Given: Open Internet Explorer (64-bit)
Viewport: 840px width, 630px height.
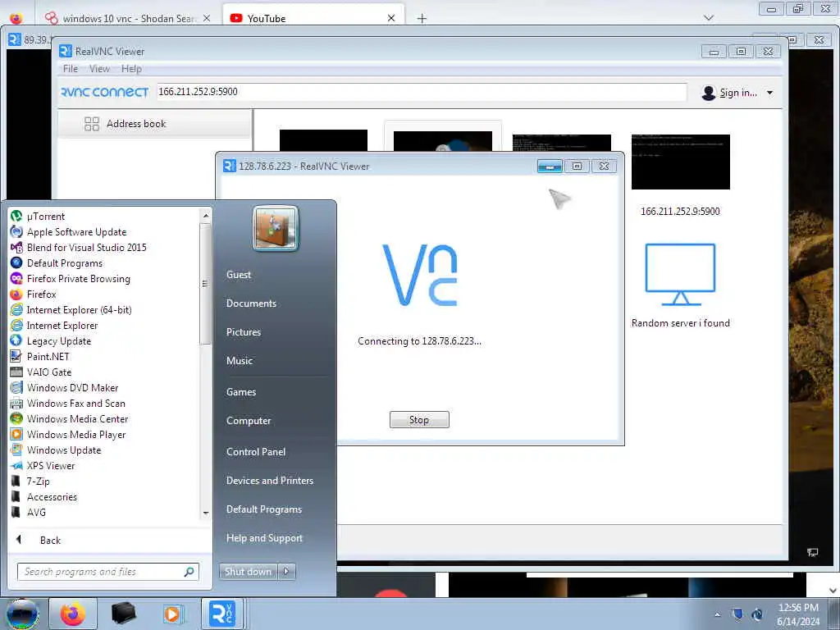Looking at the screenshot, I should [79, 309].
